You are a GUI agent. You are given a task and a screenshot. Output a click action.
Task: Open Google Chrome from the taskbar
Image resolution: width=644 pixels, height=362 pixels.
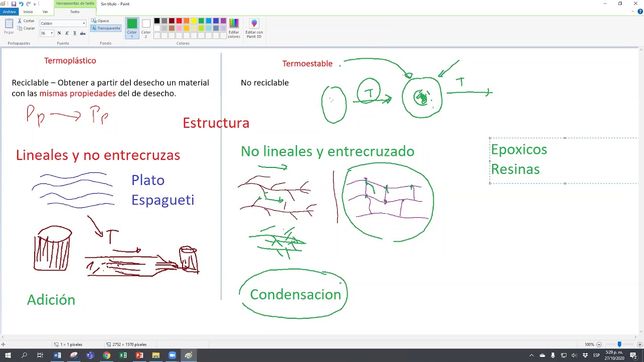click(x=107, y=355)
